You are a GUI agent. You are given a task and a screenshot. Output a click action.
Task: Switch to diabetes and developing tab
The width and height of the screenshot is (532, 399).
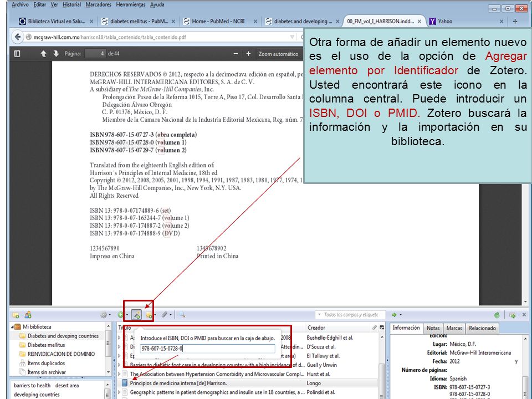(303, 22)
